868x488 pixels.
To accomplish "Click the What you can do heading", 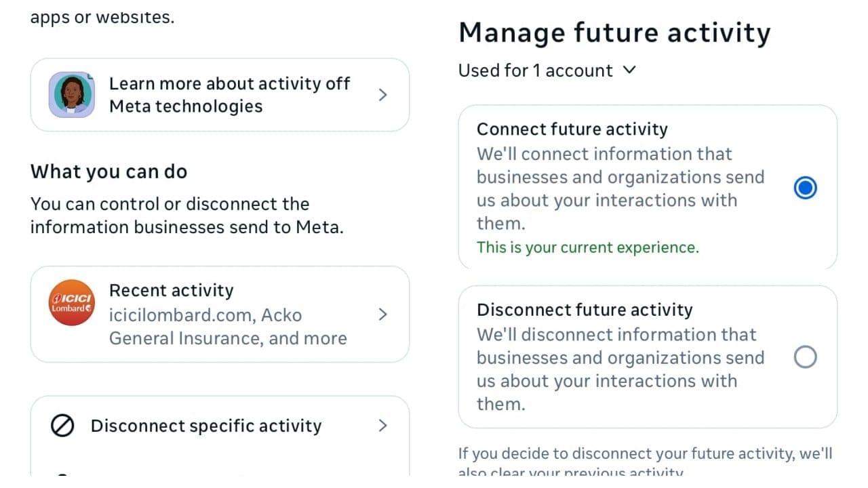I will pyautogui.click(x=108, y=171).
